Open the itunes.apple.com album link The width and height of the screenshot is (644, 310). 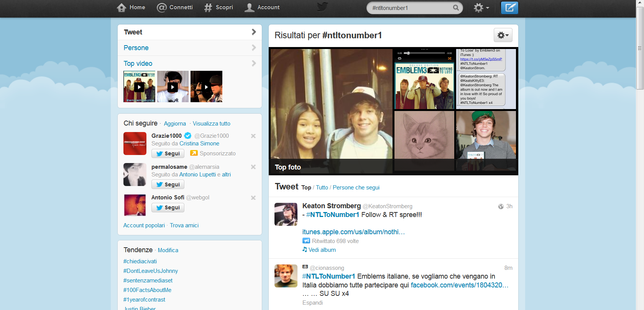[353, 232]
